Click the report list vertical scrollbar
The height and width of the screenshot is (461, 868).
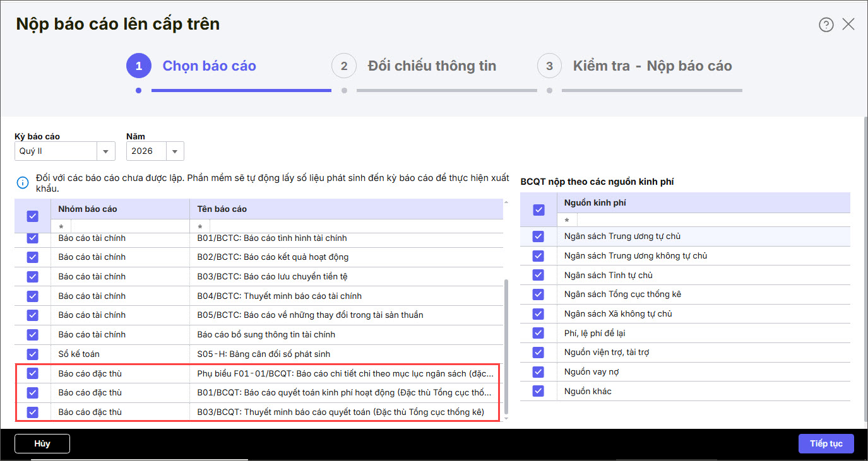click(504, 347)
